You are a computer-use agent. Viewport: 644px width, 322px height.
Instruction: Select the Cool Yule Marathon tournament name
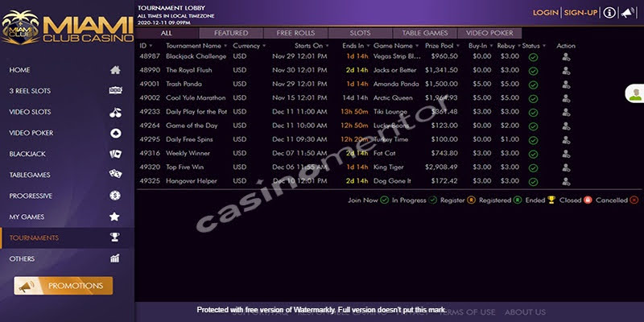point(196,97)
